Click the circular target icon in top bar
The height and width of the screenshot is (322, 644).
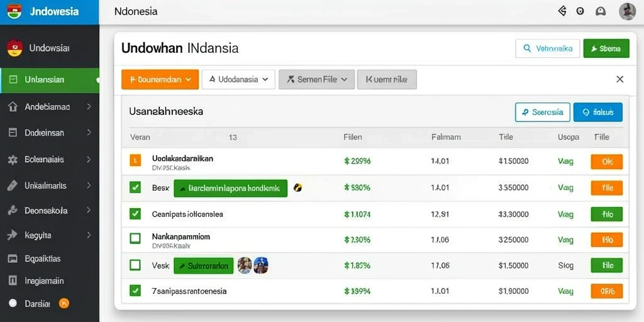tap(580, 11)
